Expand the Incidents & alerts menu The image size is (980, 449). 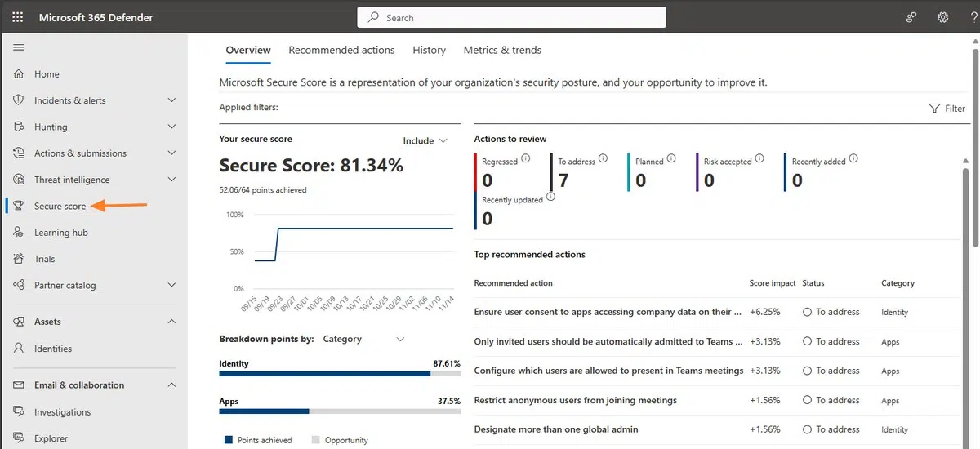click(x=171, y=100)
